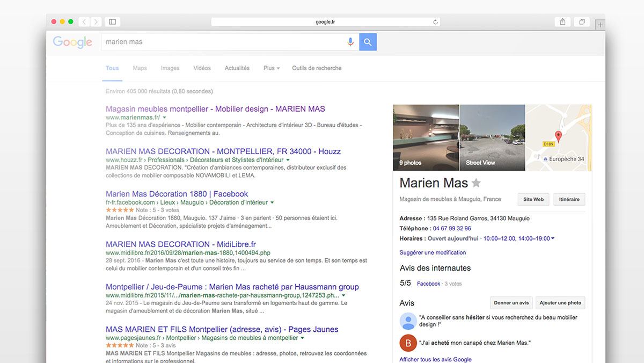This screenshot has width=644, height=363.
Task: Click Suggérer une modification link
Action: click(433, 252)
